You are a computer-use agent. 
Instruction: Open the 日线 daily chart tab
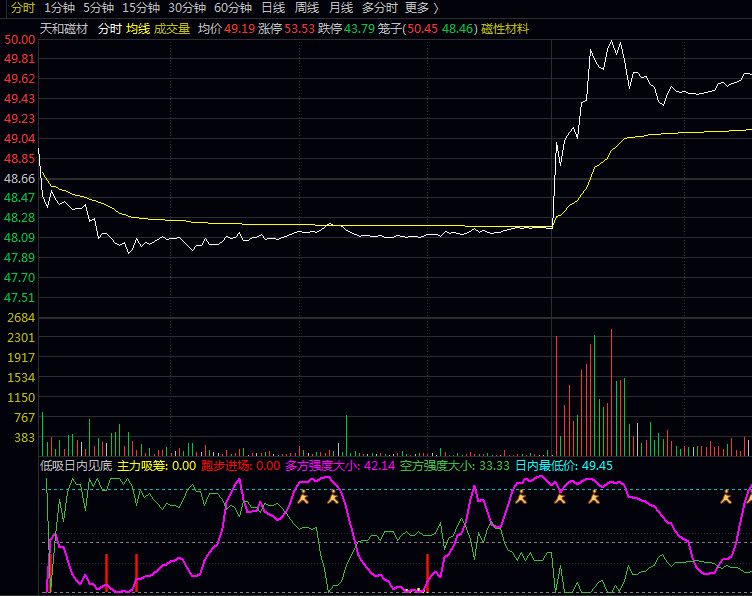click(x=273, y=8)
